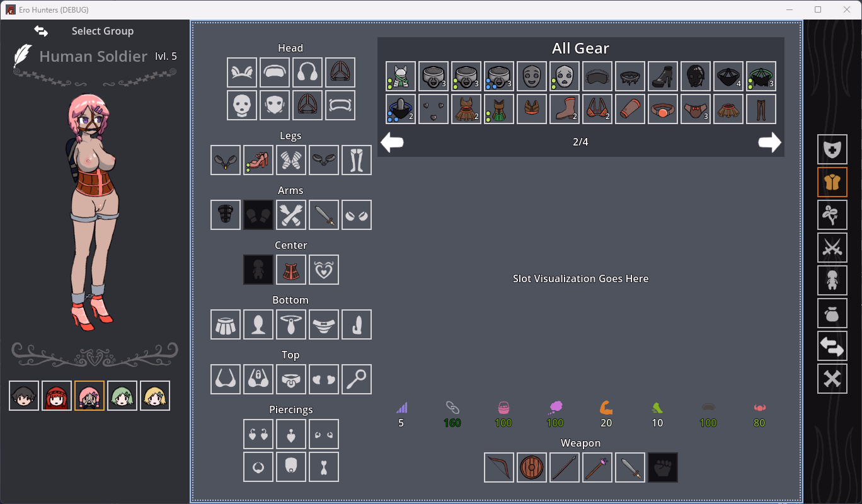Viewport: 862px width, 504px height.
Task: Select the dark stockings gear item
Action: click(x=761, y=109)
